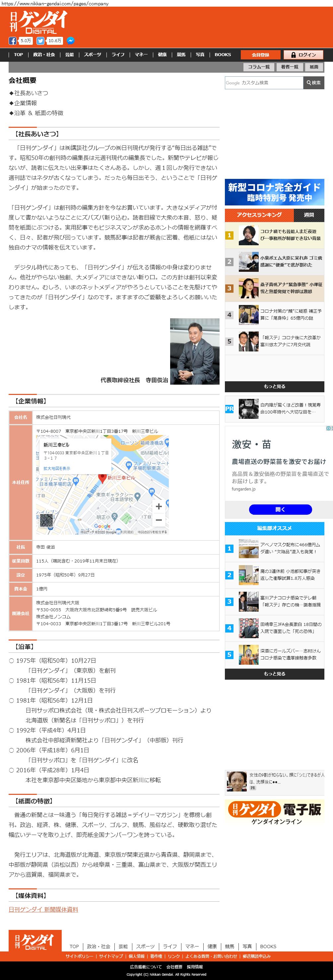333x980 pixels.
Task: Click the Google カスタム検索 input field
Action: point(264,83)
